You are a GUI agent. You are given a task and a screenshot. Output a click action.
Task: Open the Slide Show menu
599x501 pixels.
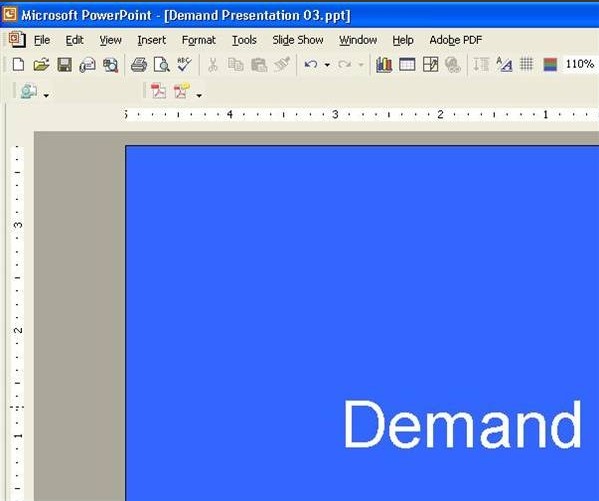tap(298, 40)
